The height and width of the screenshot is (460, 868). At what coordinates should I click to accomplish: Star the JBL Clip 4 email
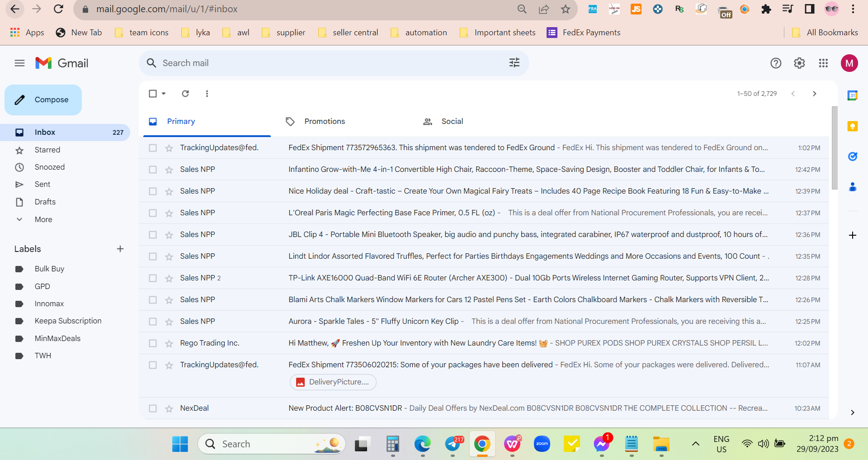click(169, 235)
